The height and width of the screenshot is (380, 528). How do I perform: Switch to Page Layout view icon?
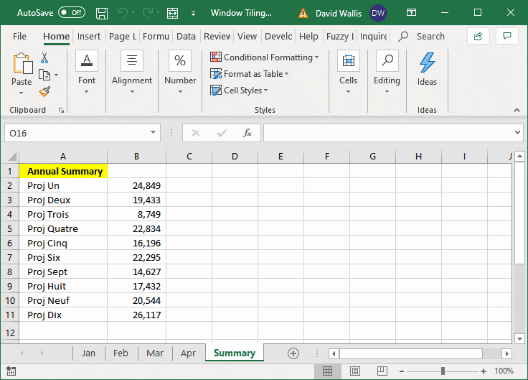click(355, 371)
